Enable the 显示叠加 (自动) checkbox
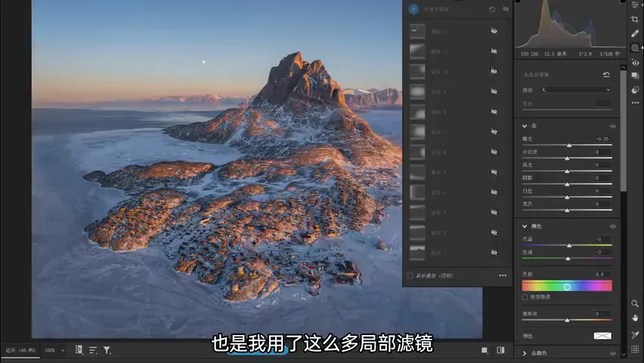The width and height of the screenshot is (644, 363). coord(410,275)
